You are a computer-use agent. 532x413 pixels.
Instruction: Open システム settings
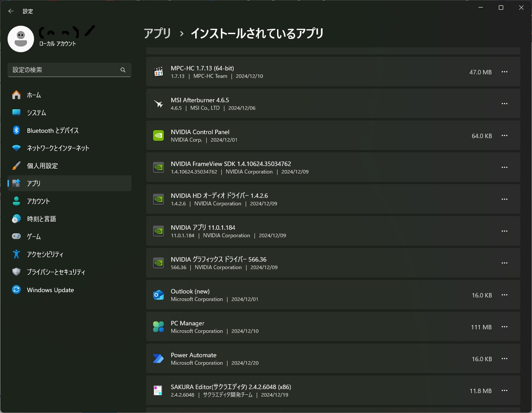click(69, 112)
